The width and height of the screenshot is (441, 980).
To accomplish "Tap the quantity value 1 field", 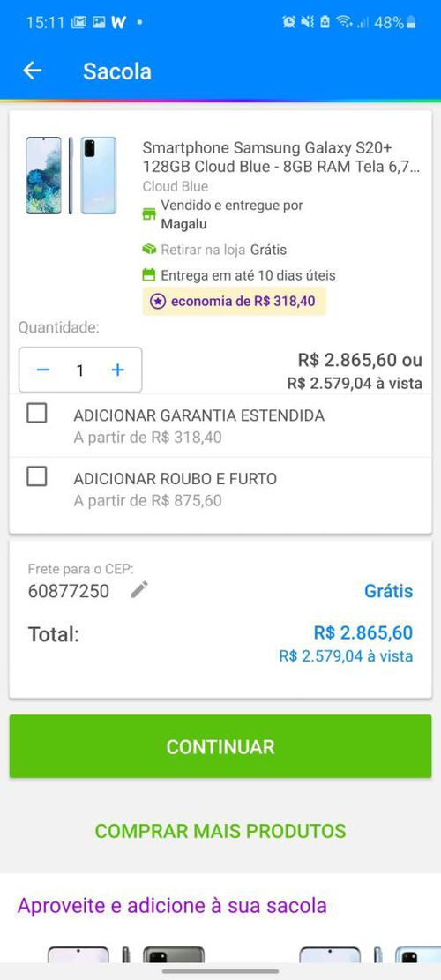I will click(80, 370).
